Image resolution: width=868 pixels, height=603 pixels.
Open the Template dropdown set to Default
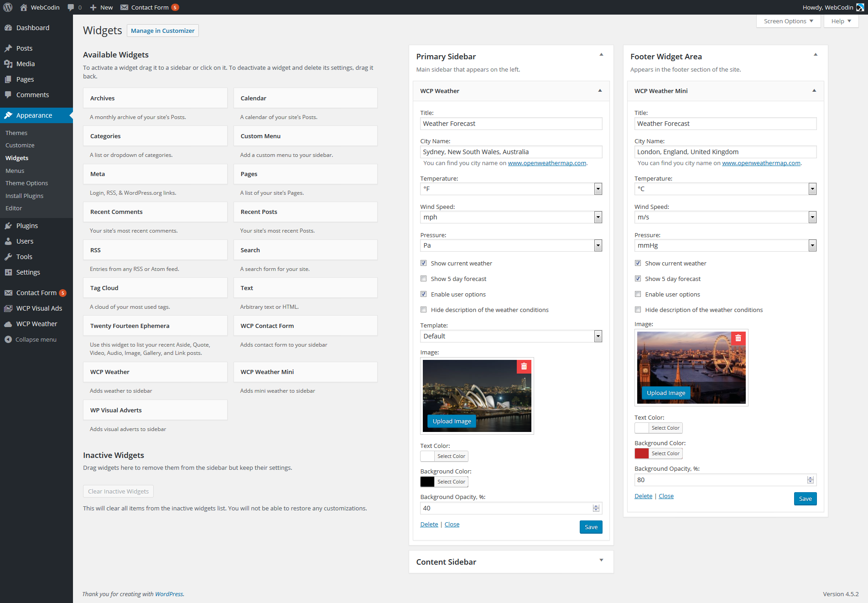(x=511, y=336)
